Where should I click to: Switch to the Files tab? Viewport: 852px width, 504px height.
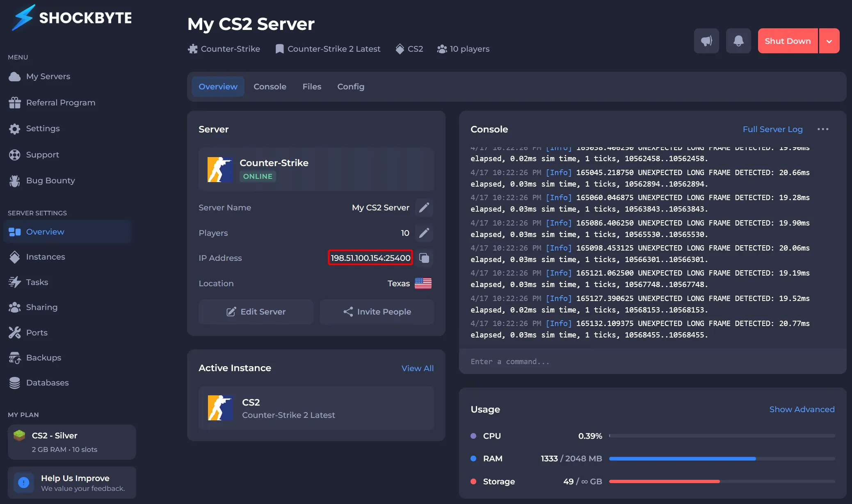[312, 87]
